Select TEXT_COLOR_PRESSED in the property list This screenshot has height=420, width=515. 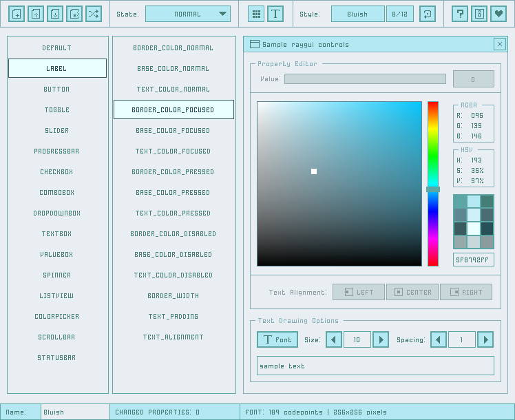(x=174, y=213)
